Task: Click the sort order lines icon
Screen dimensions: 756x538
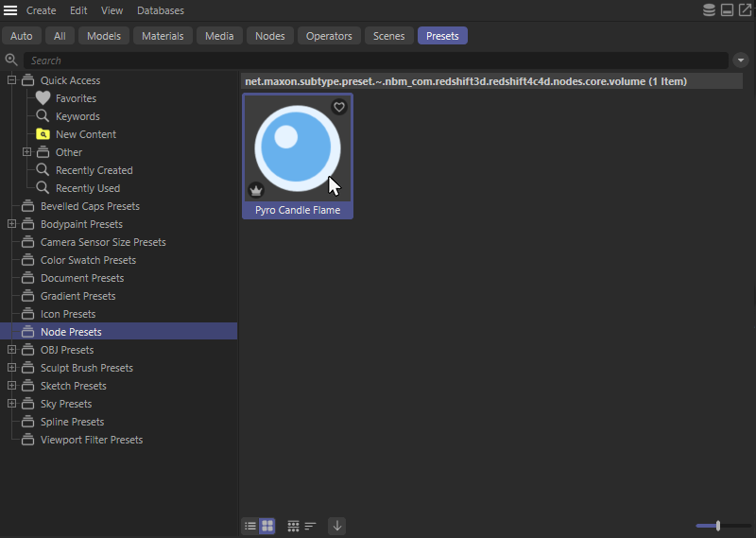Action: (310, 526)
